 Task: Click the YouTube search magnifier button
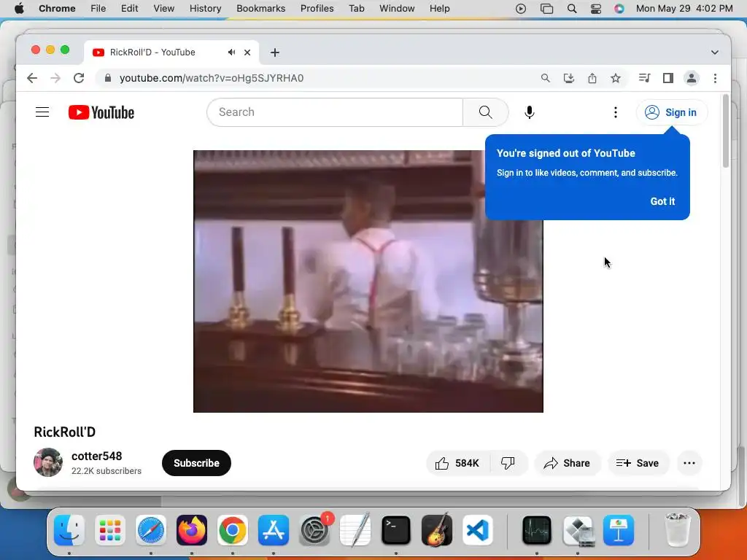[485, 112]
